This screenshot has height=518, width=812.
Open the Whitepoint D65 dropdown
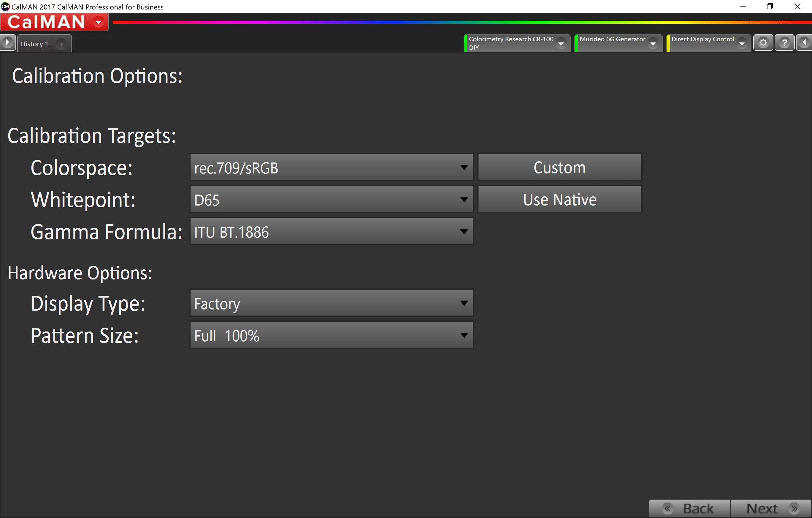tap(331, 199)
